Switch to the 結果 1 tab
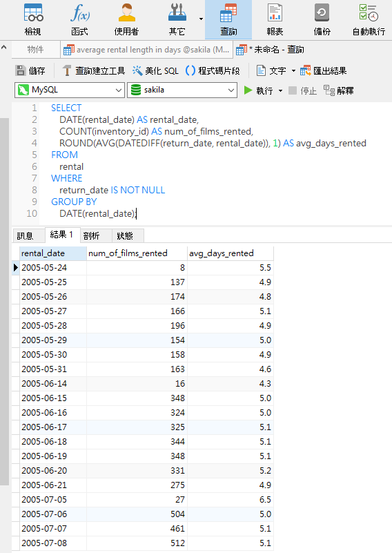Image resolution: width=392 pixels, height=553 pixels. pyautogui.click(x=61, y=235)
